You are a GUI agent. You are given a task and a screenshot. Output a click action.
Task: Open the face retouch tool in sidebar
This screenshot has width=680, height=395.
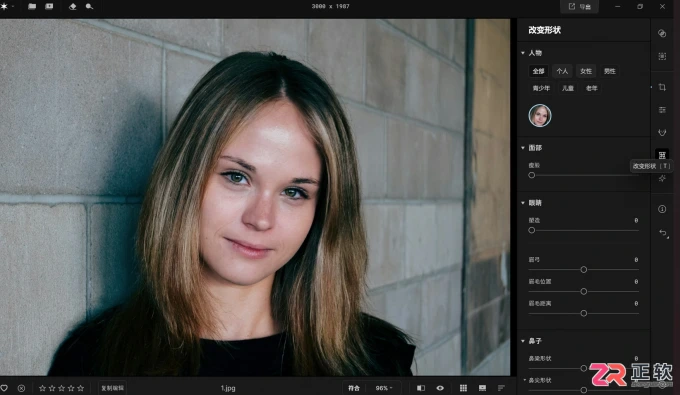coord(662,132)
